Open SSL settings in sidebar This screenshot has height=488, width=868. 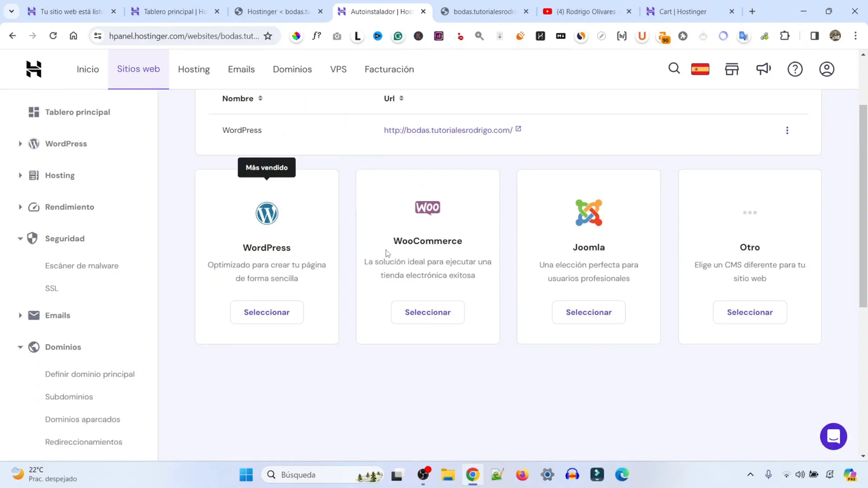pos(52,288)
